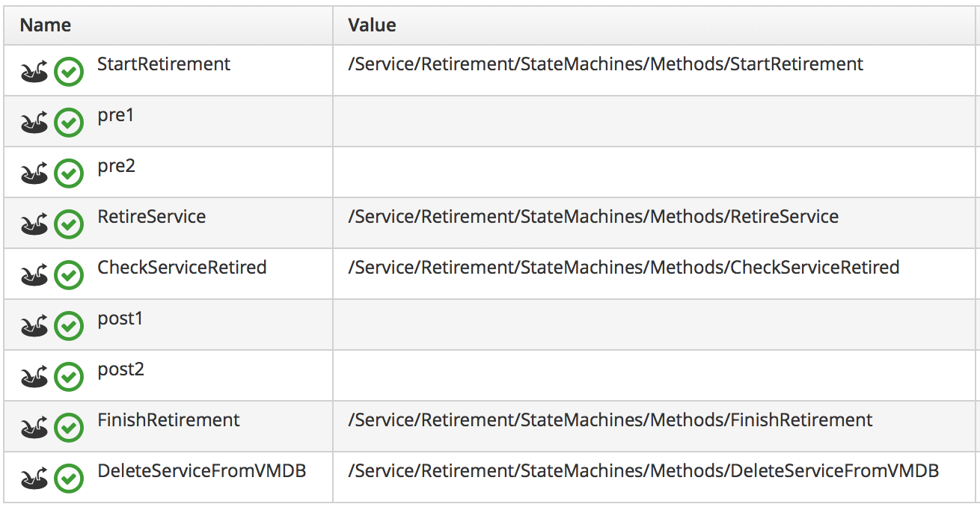Click the FinishRetirement method path value
Screen dimensions: 980x507
[x=610, y=420]
